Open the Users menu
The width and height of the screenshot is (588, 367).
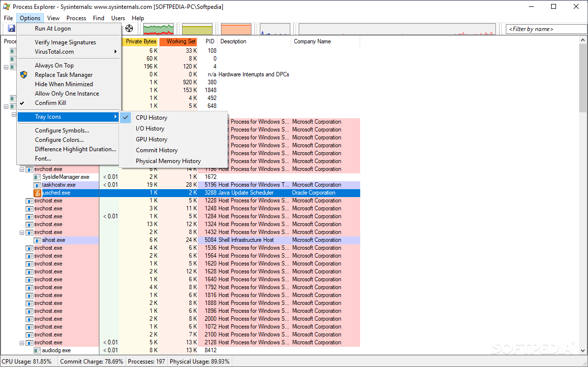click(118, 18)
